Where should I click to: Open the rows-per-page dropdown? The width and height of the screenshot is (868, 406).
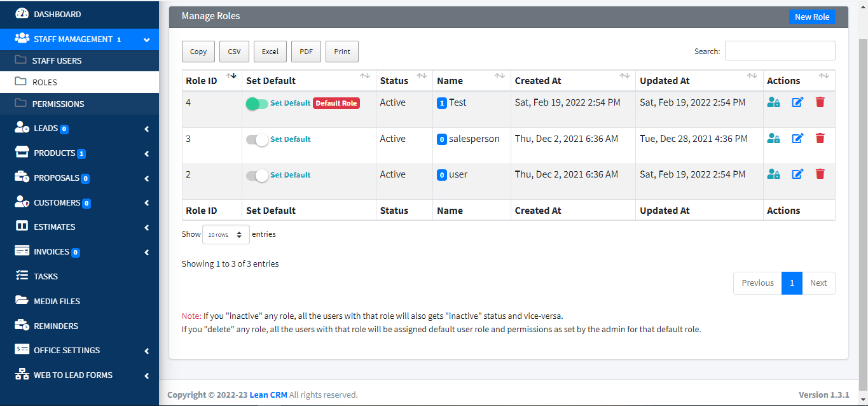225,234
